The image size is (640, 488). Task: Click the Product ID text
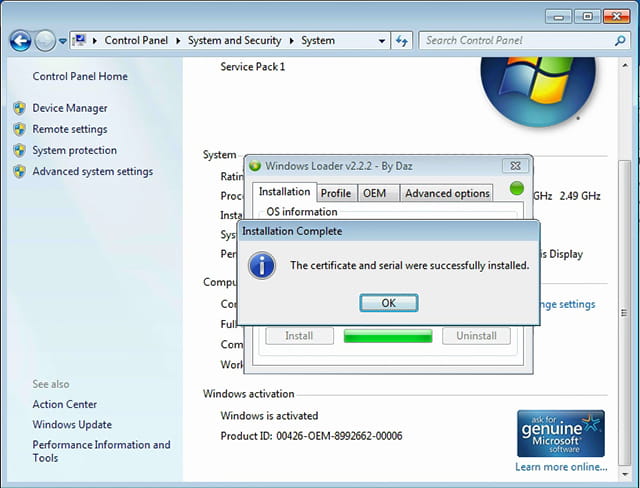[311, 436]
